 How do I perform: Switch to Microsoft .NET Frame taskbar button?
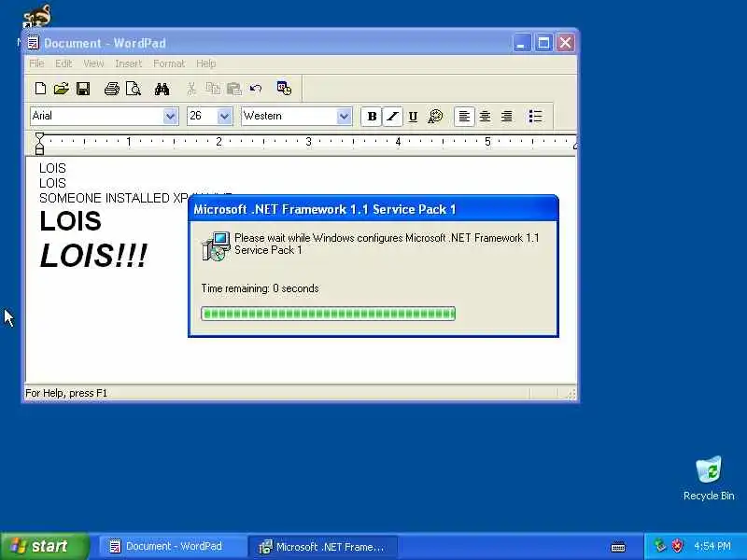[323, 547]
